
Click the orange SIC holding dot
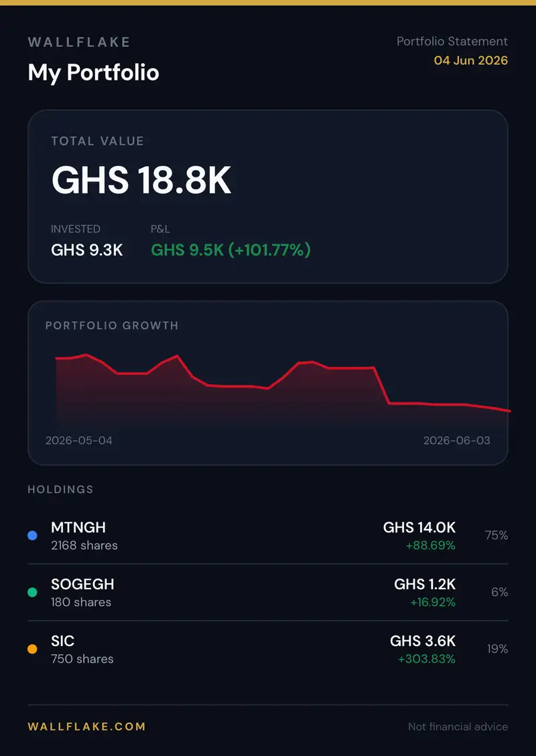click(x=32, y=650)
